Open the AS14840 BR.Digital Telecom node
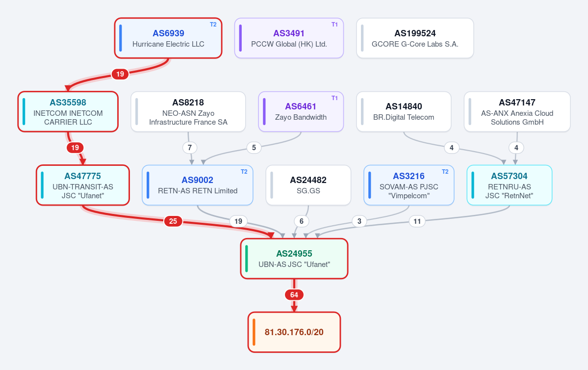Viewport: 588px width, 370px height. [x=404, y=112]
